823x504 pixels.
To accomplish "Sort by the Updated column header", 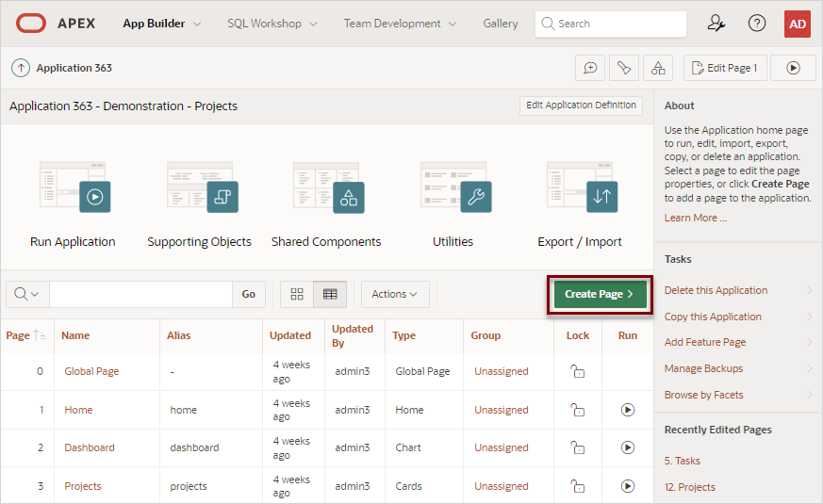I will point(290,335).
